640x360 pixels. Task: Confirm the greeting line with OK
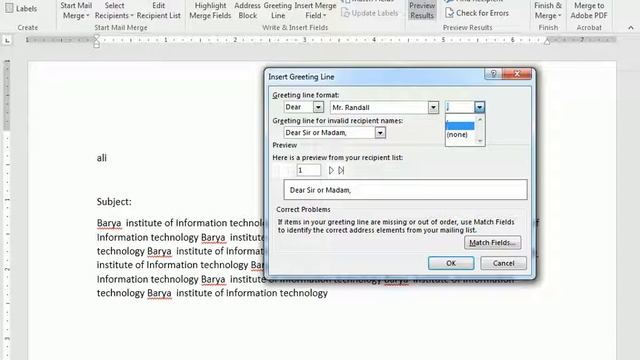pos(451,263)
